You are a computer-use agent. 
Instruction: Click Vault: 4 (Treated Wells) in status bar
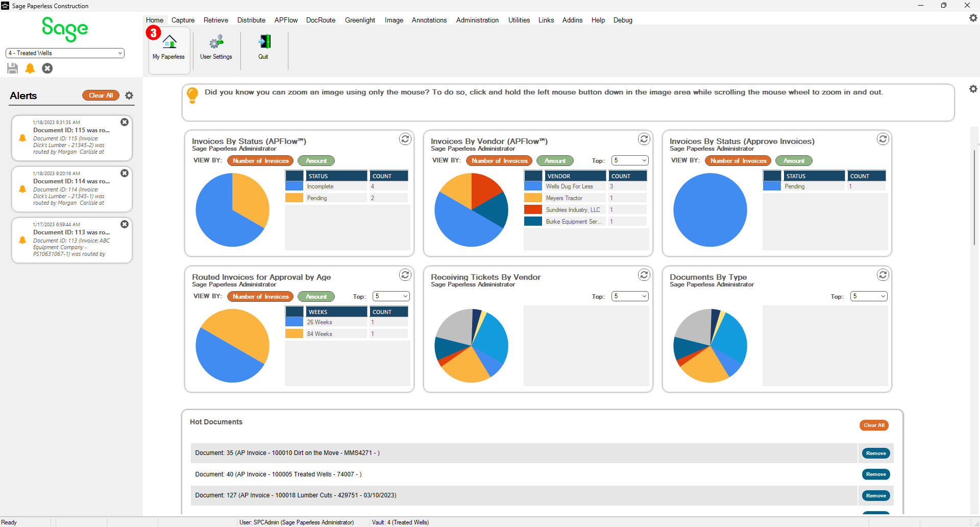pyautogui.click(x=400, y=522)
